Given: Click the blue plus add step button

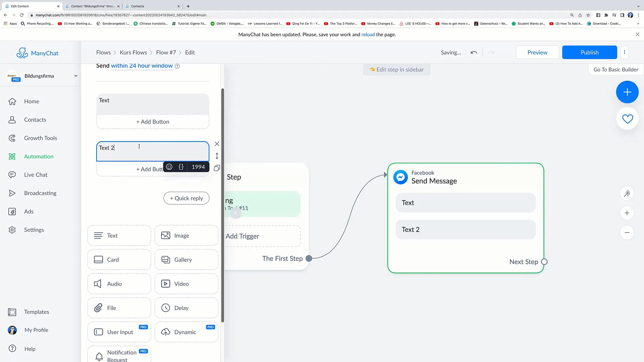Looking at the screenshot, I should (x=627, y=92).
